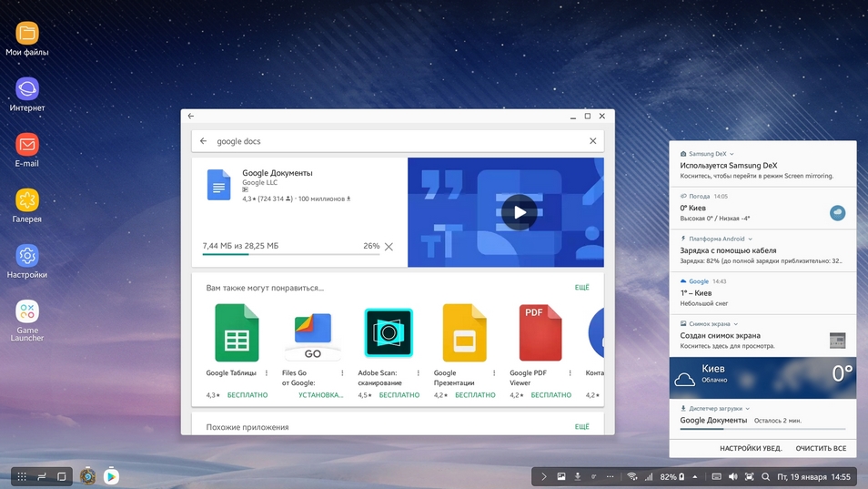Expand the Samsung DeX notification
Viewport: 868px width, 489px height.
tap(732, 154)
